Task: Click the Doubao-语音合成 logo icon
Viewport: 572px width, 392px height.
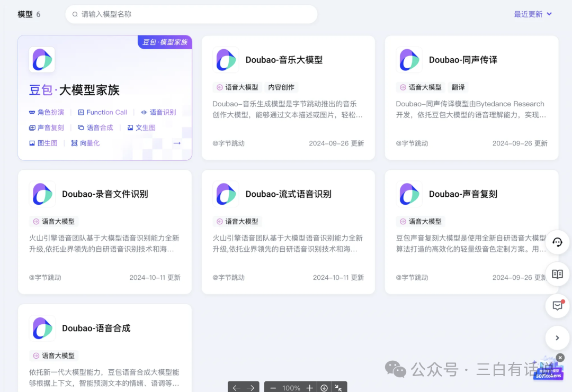Action: coord(42,328)
